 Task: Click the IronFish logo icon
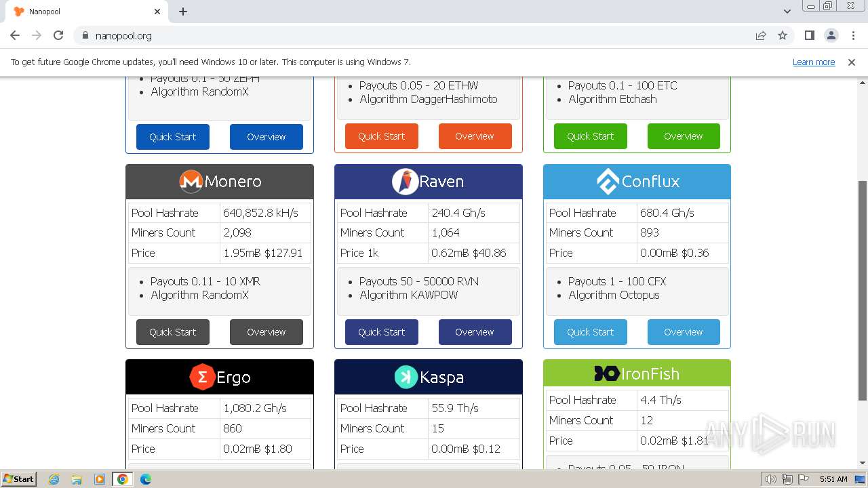606,373
